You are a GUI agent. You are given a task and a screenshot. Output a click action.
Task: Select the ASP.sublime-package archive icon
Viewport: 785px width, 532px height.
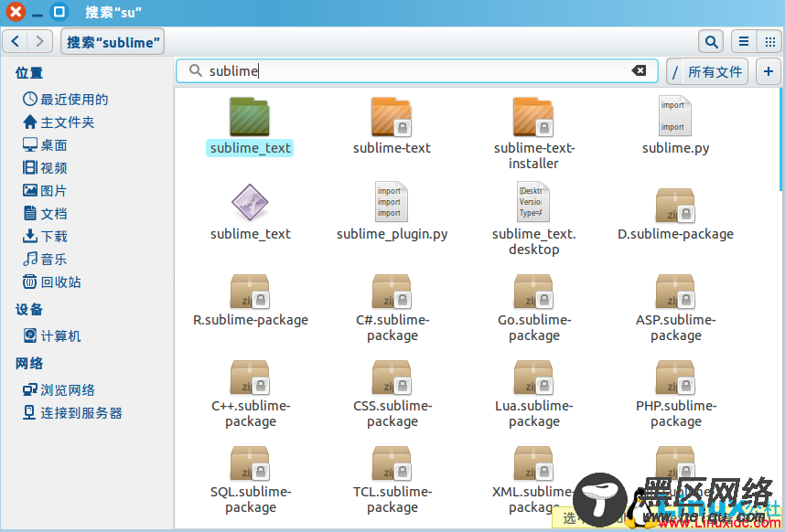[x=675, y=291]
